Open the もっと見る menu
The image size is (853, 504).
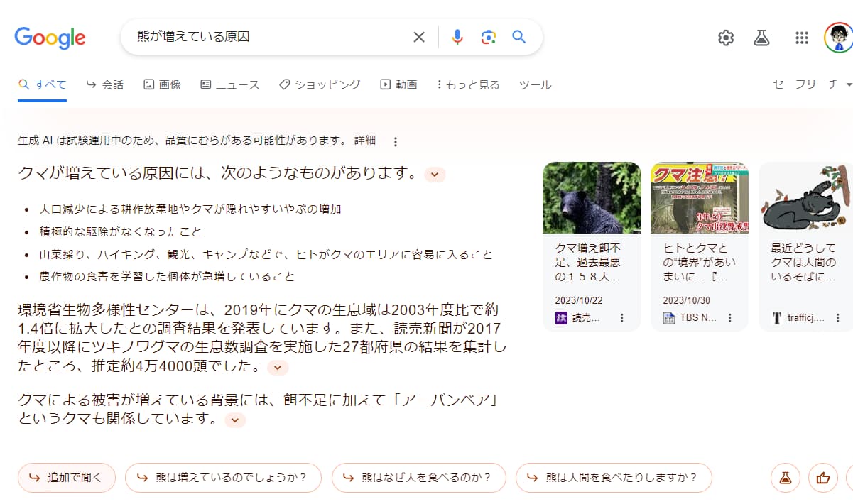click(x=468, y=84)
